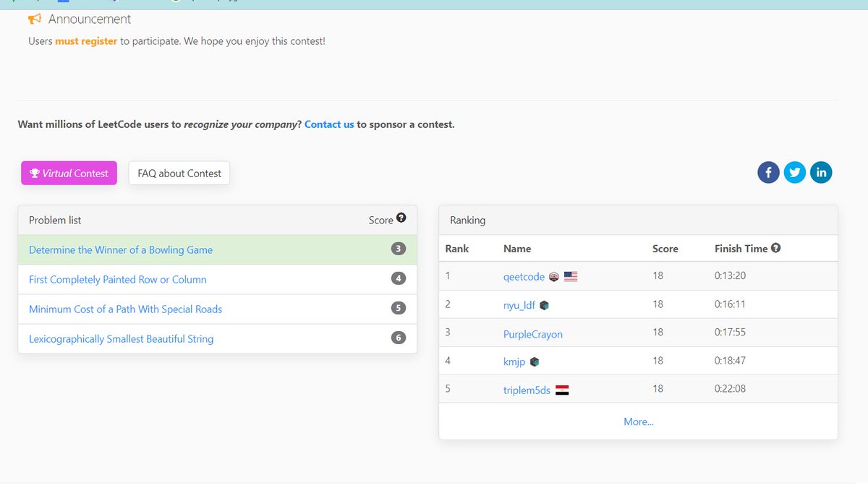This screenshot has height=488, width=868.
Task: Click the Score column header in Ranking
Action: click(x=665, y=249)
